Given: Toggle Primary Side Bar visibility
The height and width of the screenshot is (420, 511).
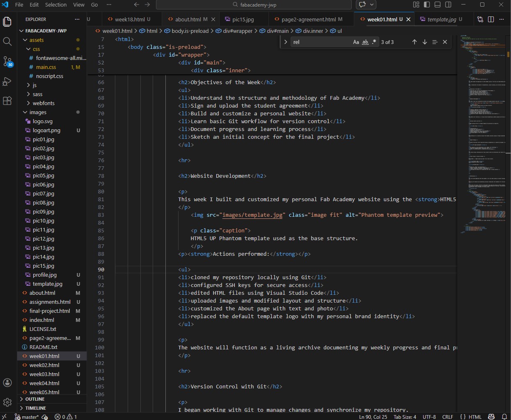Looking at the screenshot, I should (427, 5).
